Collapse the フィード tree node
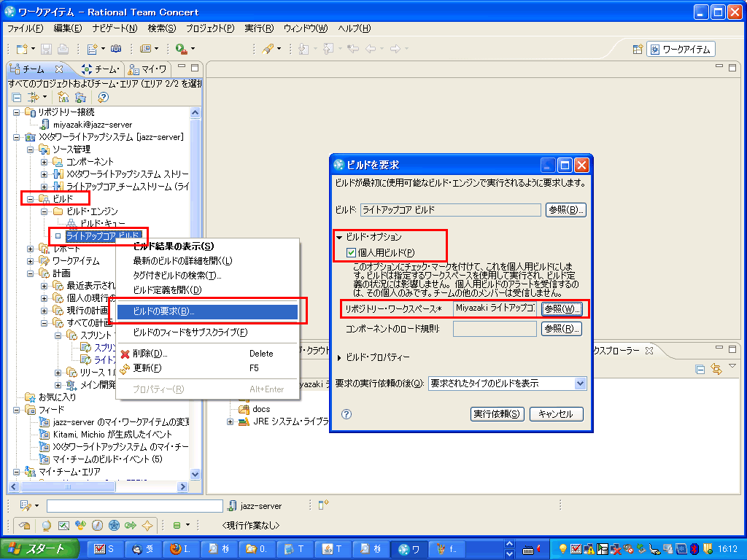 [x=17, y=410]
